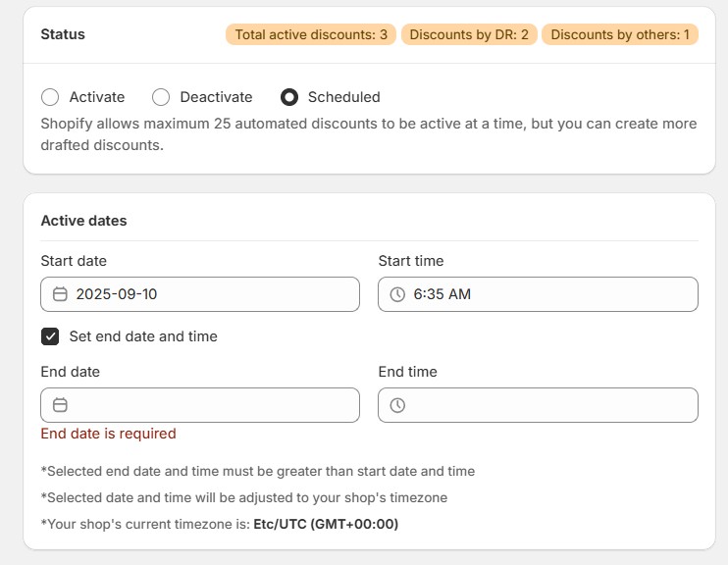
Task: Click the Active dates section heading
Action: (83, 221)
